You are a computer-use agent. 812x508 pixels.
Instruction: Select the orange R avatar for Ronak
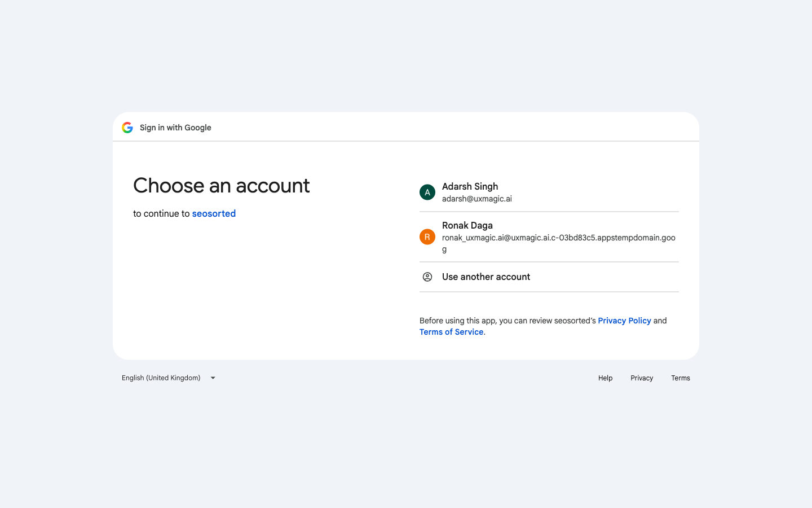click(x=427, y=237)
